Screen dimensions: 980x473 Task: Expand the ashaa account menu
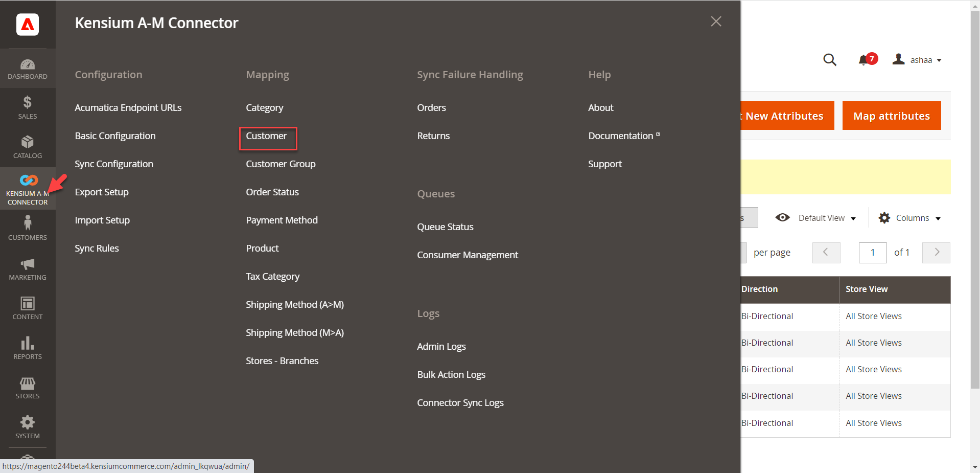[x=918, y=60]
